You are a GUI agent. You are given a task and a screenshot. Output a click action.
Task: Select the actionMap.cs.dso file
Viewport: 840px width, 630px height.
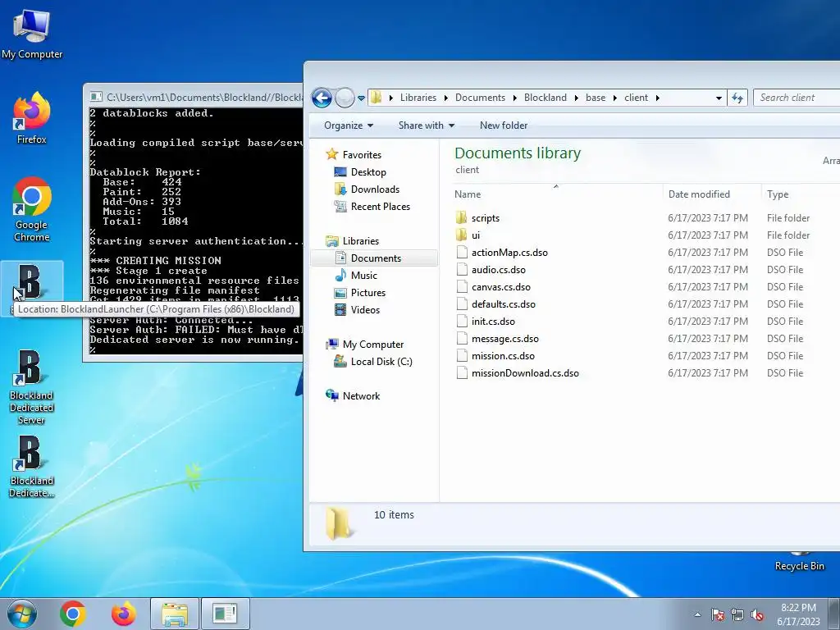509,253
